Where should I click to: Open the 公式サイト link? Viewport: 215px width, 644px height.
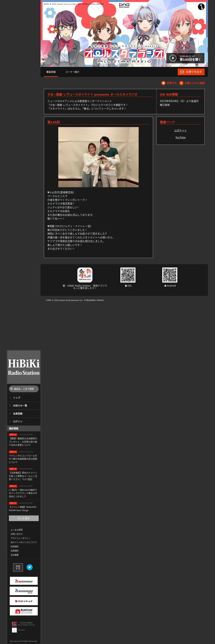point(181,131)
